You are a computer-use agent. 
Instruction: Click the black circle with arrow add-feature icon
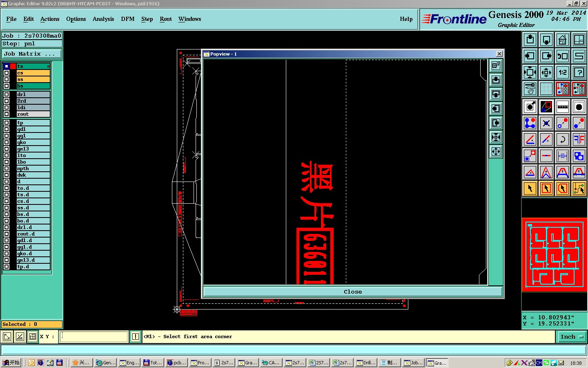[530, 107]
